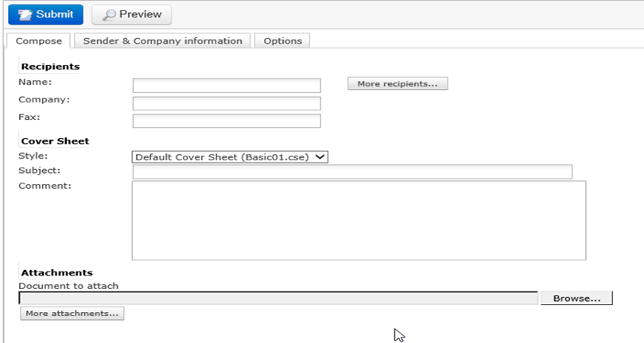
Task: Click the More recipients button
Action: [398, 83]
